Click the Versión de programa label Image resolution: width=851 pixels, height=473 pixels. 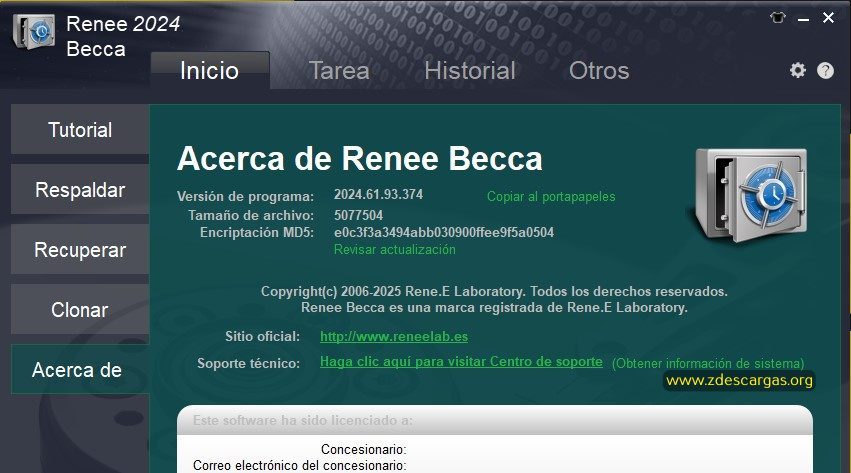pos(245,196)
